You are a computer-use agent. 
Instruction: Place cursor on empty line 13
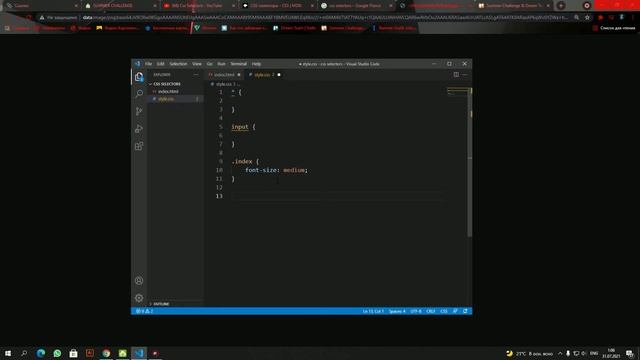(339, 196)
